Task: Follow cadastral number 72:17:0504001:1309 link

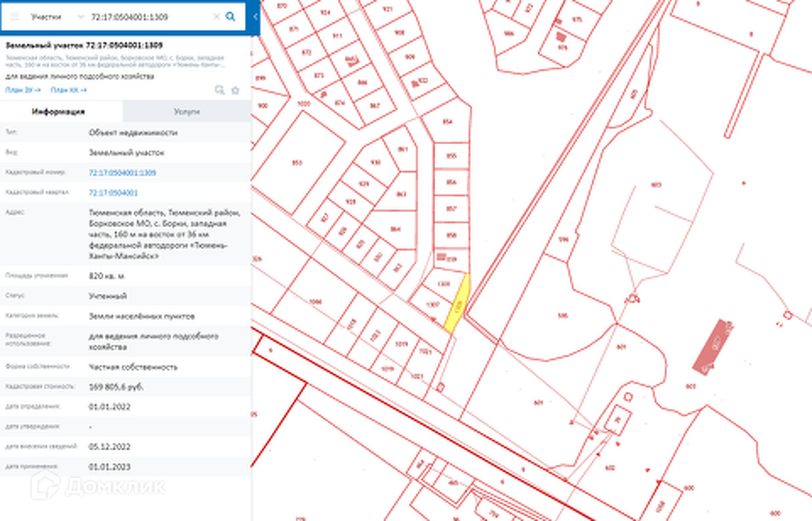Action: click(x=122, y=173)
